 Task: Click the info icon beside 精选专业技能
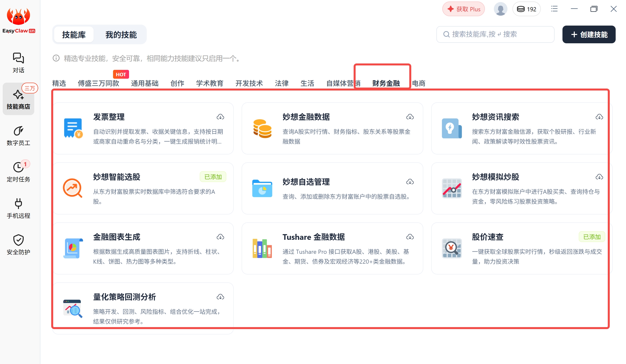tap(56, 58)
